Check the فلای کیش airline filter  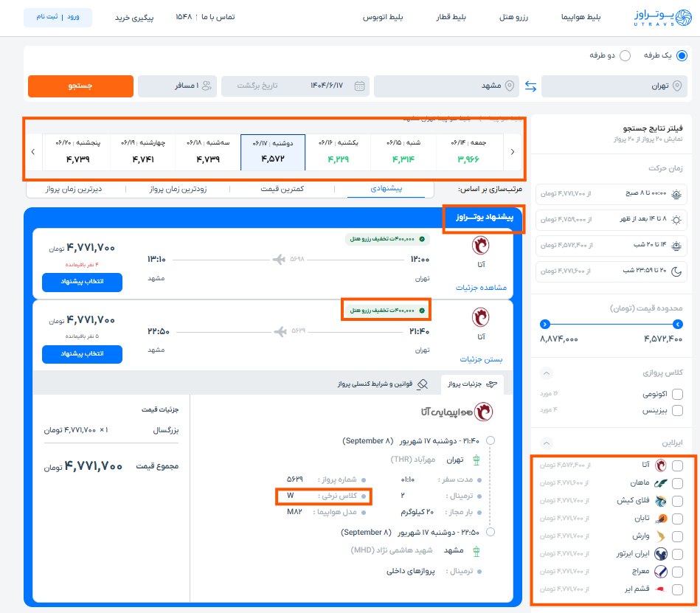[x=677, y=501]
